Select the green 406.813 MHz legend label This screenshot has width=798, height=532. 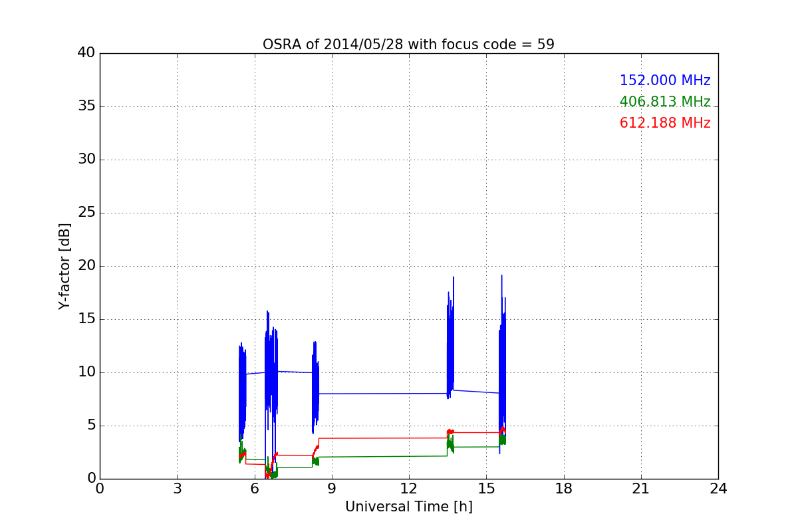tap(665, 102)
